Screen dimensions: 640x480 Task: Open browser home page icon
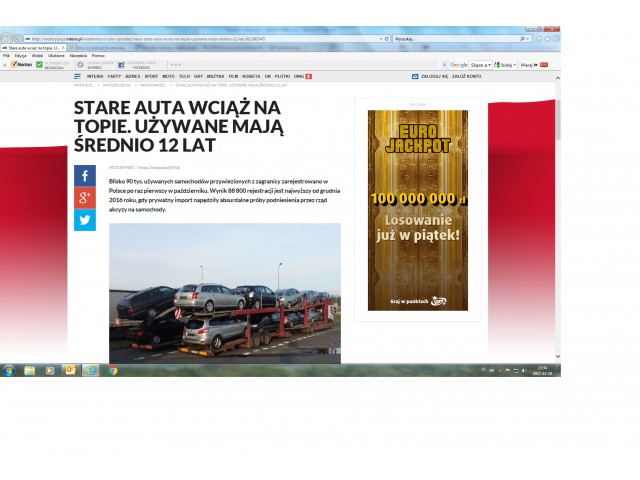pyautogui.click(x=538, y=38)
